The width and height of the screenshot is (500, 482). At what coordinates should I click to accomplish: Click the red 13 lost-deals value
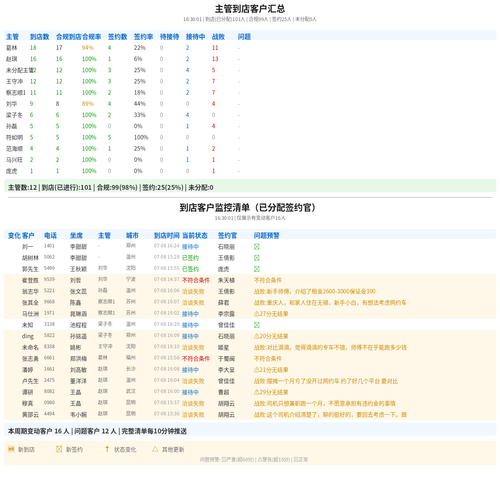pyautogui.click(x=215, y=59)
